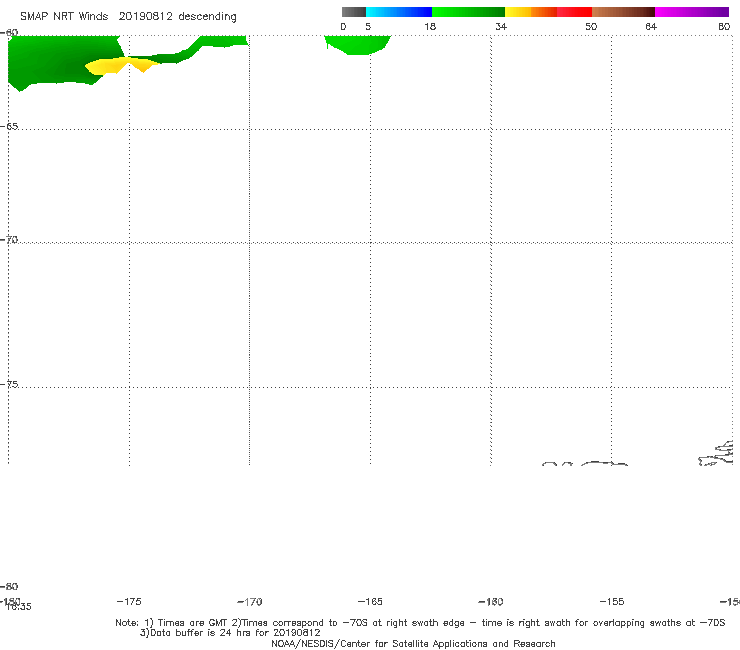The image size is (740, 650).
Task: Click the longitude label '-175'
Action: click(129, 601)
